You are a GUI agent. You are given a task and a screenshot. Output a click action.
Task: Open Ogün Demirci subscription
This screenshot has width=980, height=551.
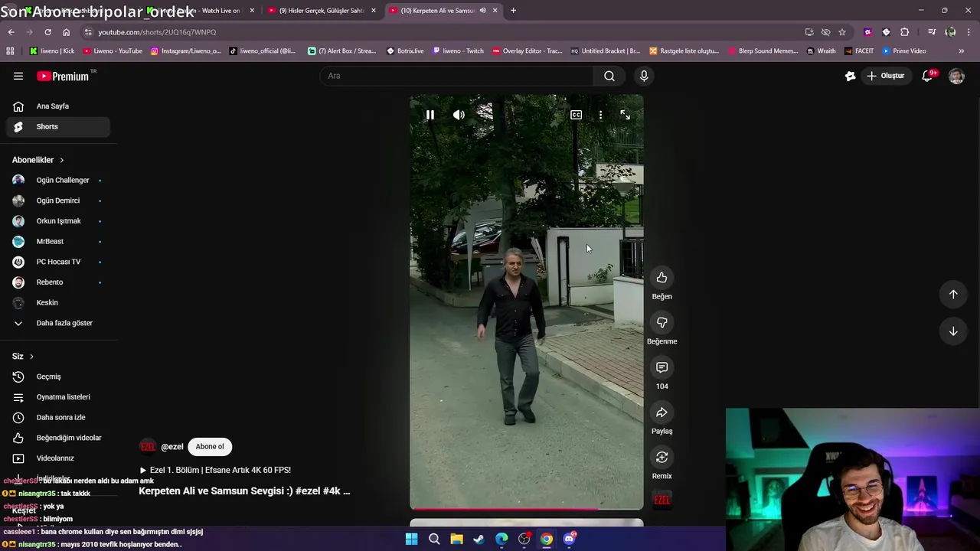(x=58, y=201)
